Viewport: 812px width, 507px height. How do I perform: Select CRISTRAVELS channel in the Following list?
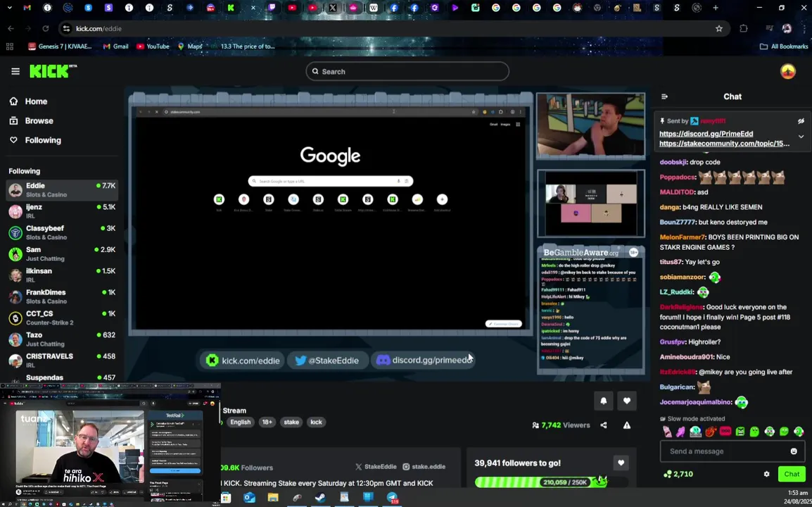[62, 361]
